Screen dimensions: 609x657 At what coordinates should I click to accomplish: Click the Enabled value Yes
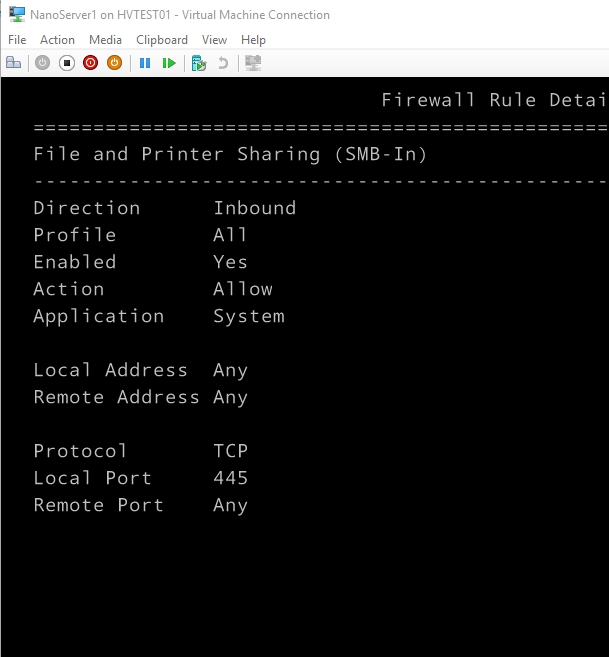[230, 262]
